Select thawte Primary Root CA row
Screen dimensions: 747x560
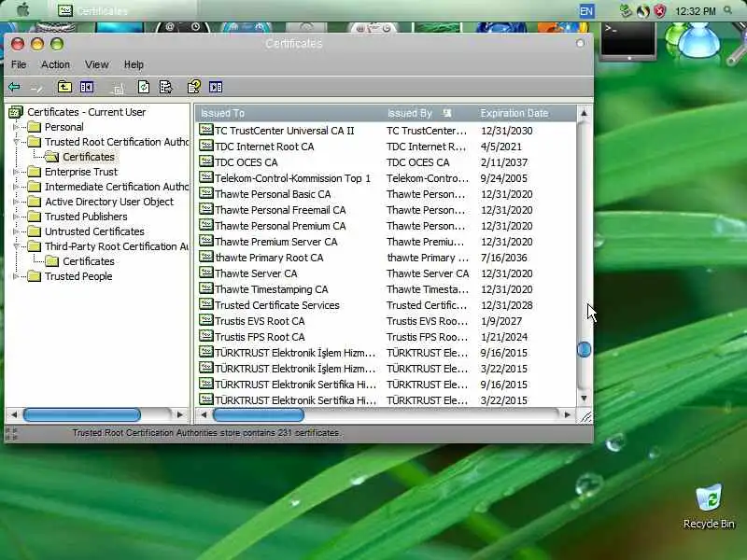coord(386,258)
